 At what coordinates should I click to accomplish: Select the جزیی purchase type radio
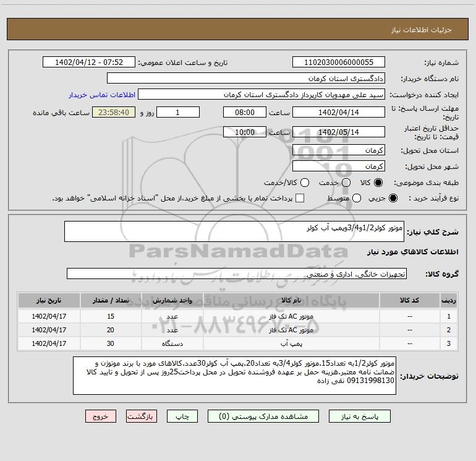[x=393, y=198]
